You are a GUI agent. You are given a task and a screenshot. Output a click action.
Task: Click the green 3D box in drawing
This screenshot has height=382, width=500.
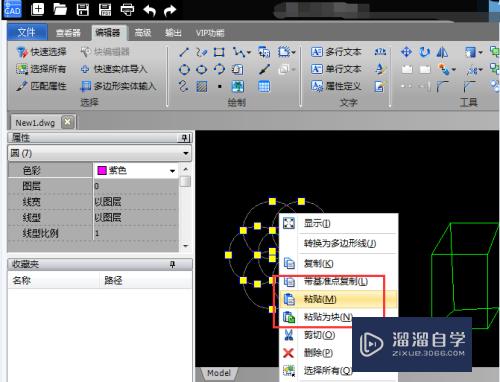point(465,275)
